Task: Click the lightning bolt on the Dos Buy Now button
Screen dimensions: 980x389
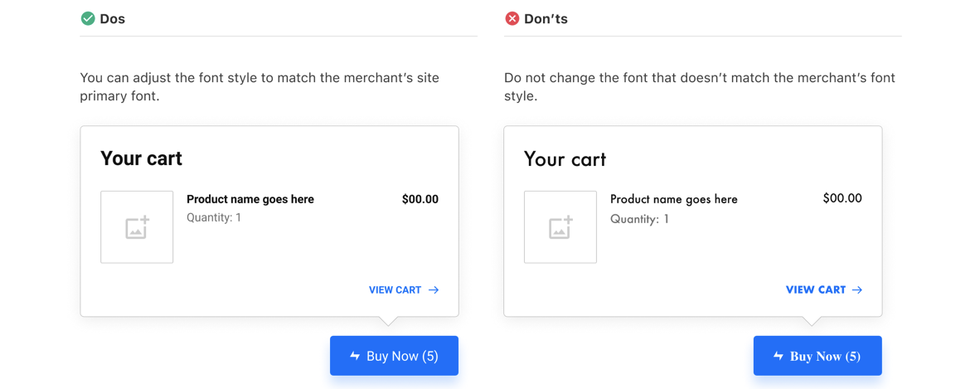Action: click(355, 356)
